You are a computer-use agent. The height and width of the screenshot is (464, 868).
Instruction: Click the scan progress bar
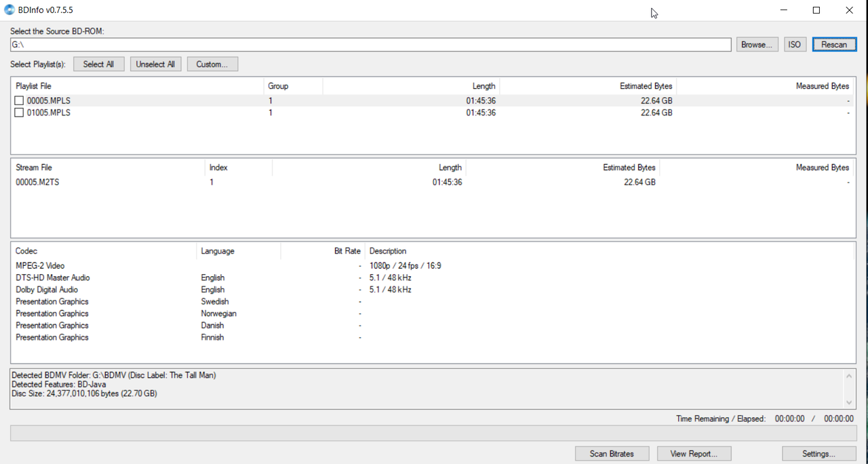tap(433, 433)
